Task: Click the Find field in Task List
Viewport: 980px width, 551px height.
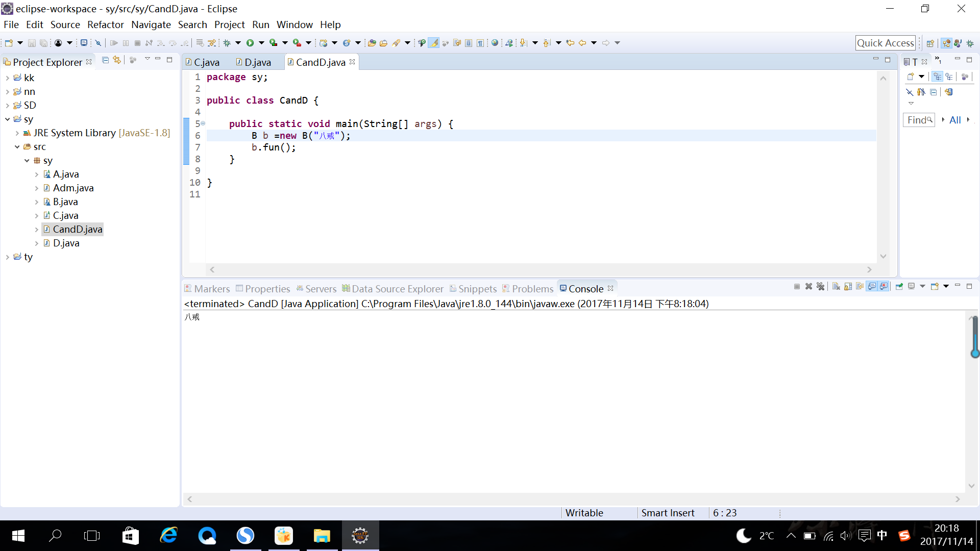Action: click(x=919, y=120)
